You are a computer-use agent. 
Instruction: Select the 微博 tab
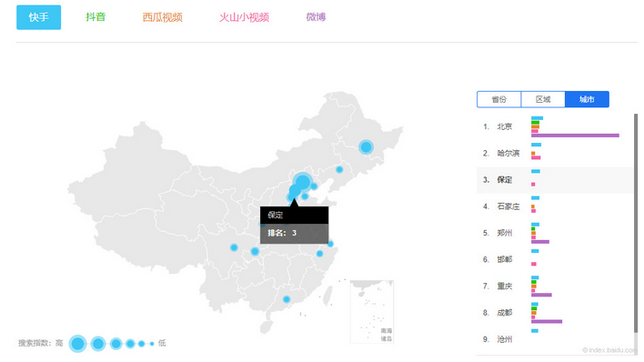click(x=316, y=17)
